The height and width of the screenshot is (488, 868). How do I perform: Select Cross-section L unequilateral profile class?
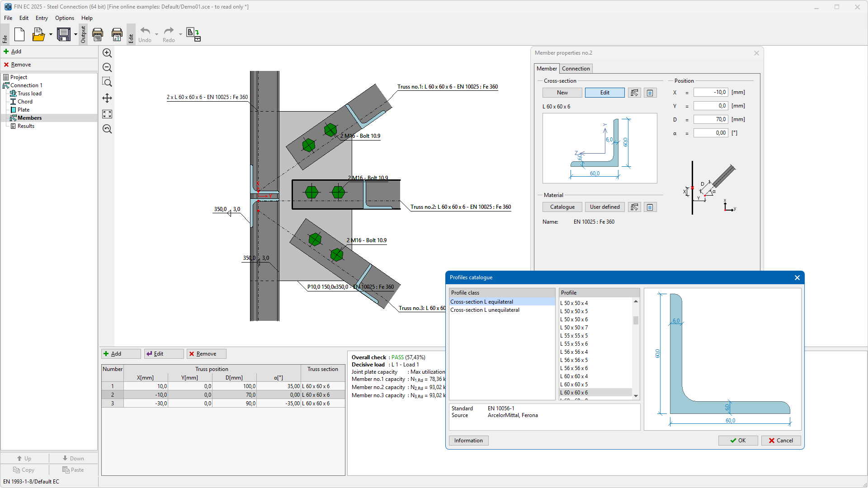pos(485,310)
